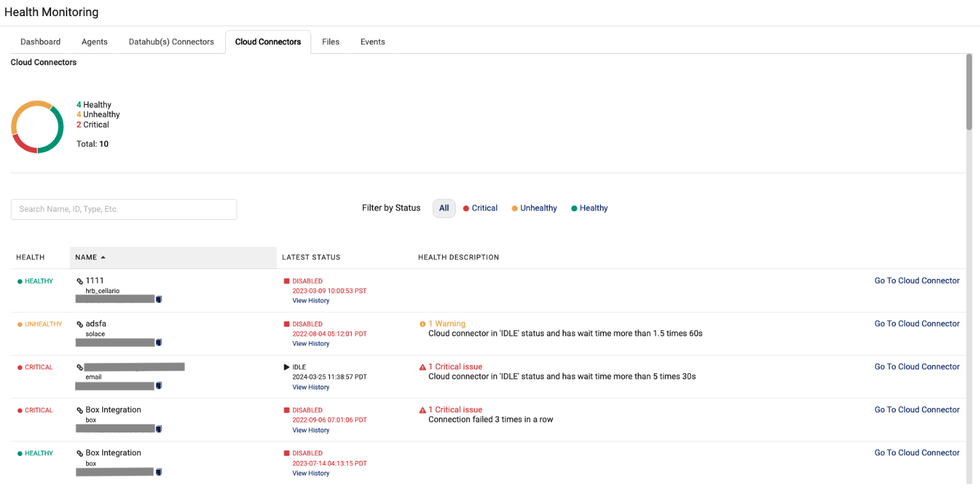The height and width of the screenshot is (489, 980).
Task: Copy ID in the healthy Box Integration row
Action: click(159, 472)
